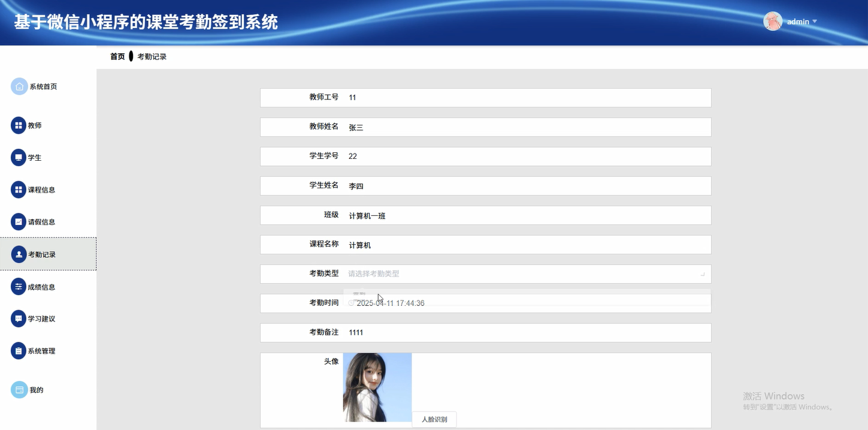Open 成绩信息 menu item
The width and height of the screenshot is (868, 430).
pyautogui.click(x=48, y=287)
